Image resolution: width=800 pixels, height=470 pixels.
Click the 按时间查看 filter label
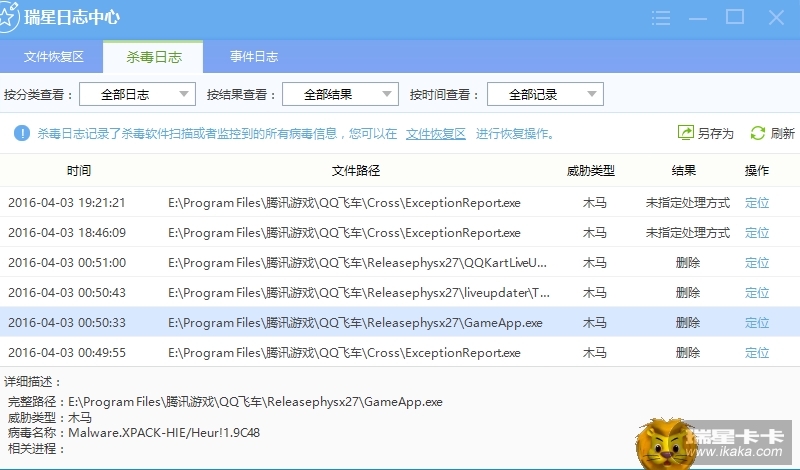click(x=444, y=94)
